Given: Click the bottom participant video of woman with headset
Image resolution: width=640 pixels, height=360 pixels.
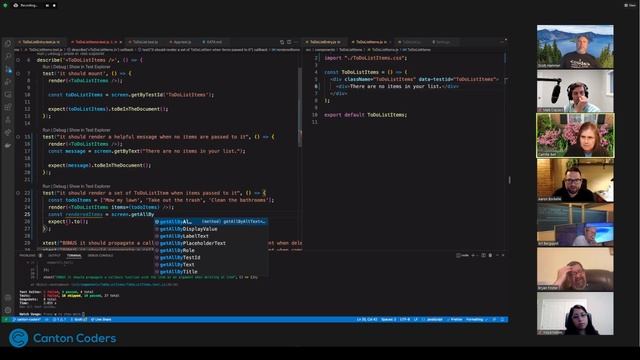Looking at the screenshot, I should (575, 313).
